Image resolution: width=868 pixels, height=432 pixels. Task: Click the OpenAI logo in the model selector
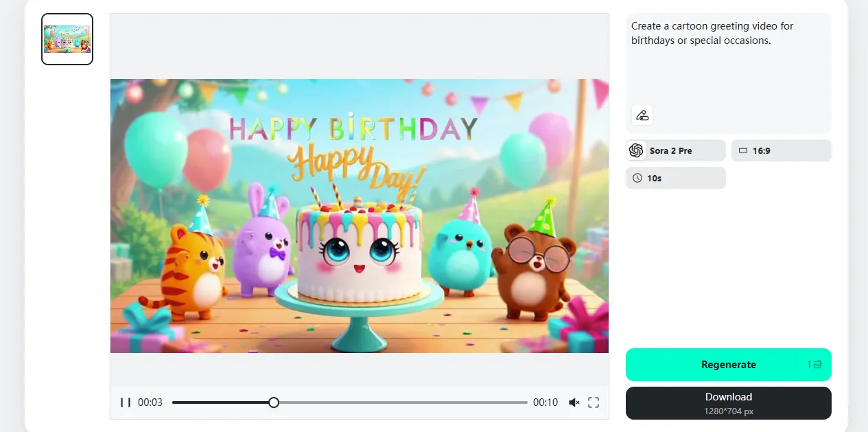click(x=636, y=150)
